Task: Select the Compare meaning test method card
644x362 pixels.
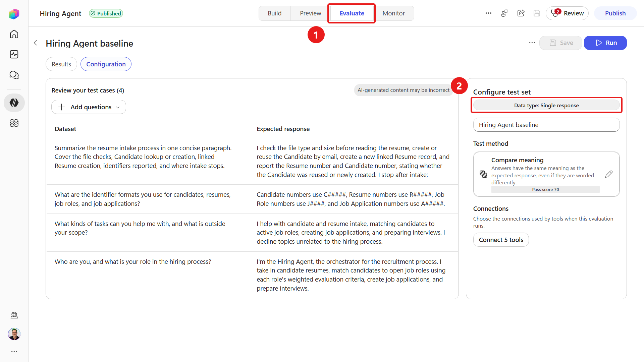Action: click(x=546, y=174)
